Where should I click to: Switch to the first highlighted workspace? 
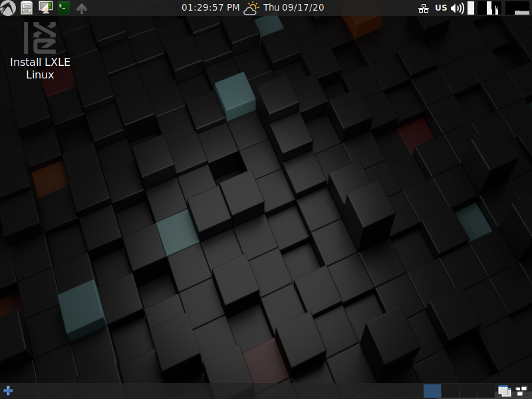click(432, 391)
